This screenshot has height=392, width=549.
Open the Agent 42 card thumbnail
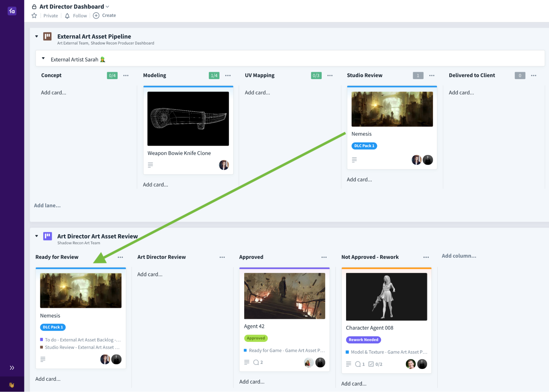tap(284, 296)
